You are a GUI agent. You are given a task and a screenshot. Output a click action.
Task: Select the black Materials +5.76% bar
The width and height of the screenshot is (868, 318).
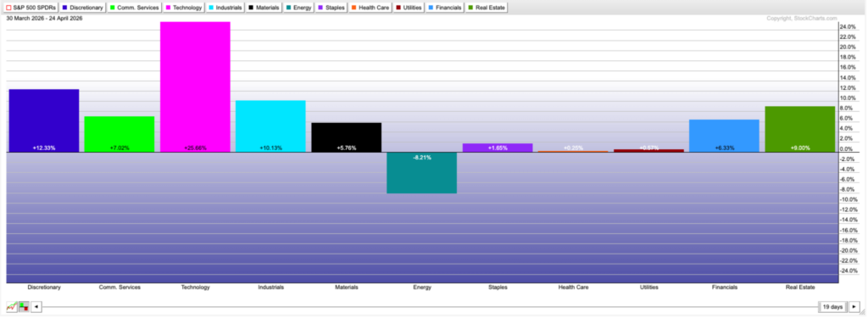pos(346,137)
